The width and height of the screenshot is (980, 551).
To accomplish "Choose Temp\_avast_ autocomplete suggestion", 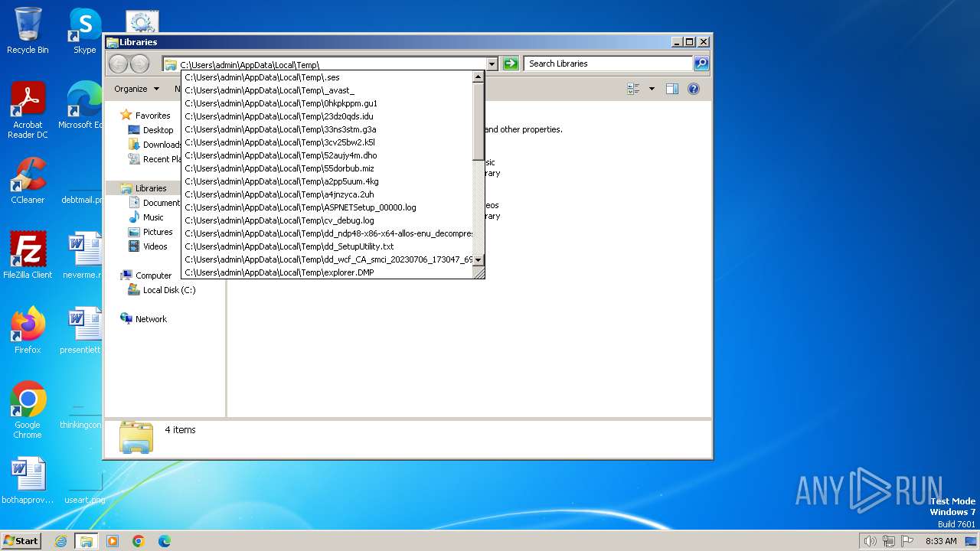I will [x=327, y=90].
